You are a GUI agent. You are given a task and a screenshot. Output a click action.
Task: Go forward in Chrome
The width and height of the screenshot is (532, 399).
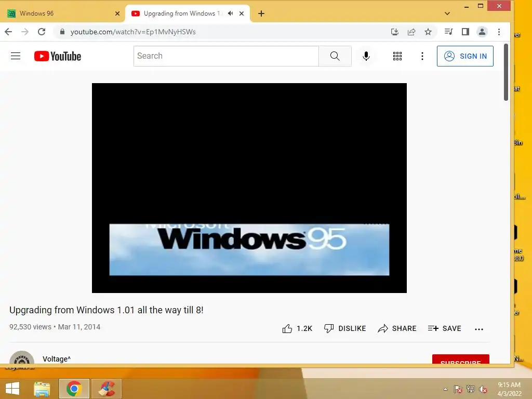25,32
